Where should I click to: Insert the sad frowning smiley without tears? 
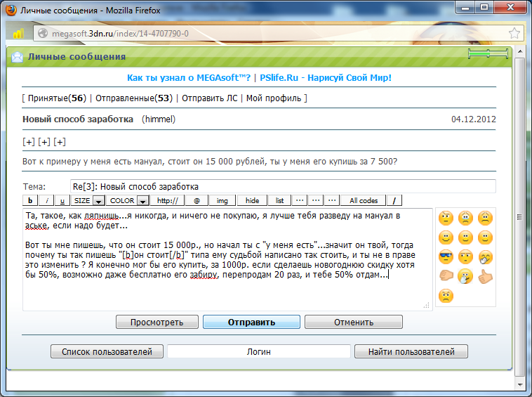(x=485, y=218)
